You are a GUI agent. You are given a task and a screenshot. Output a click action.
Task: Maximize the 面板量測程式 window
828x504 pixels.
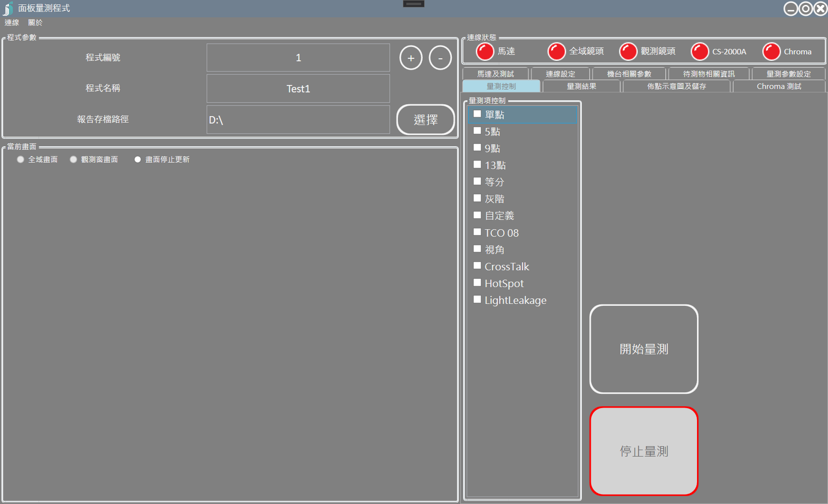(806, 9)
